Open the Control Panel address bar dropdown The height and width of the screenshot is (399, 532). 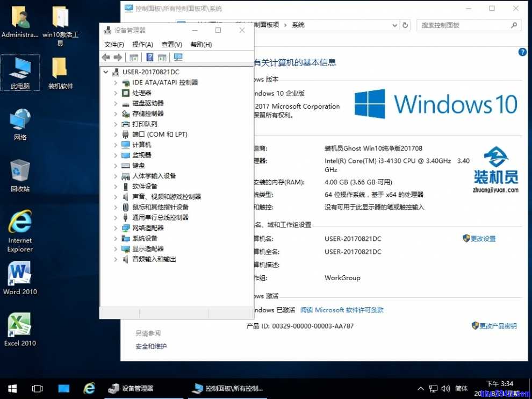[x=395, y=25]
